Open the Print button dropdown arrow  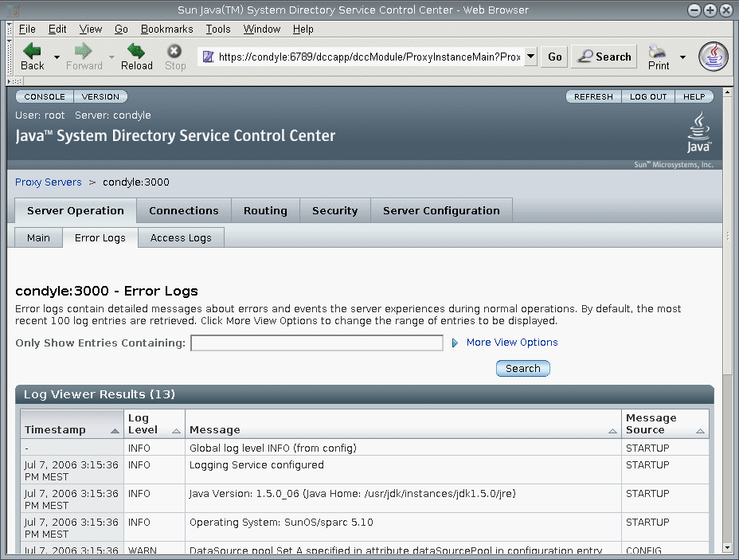682,57
